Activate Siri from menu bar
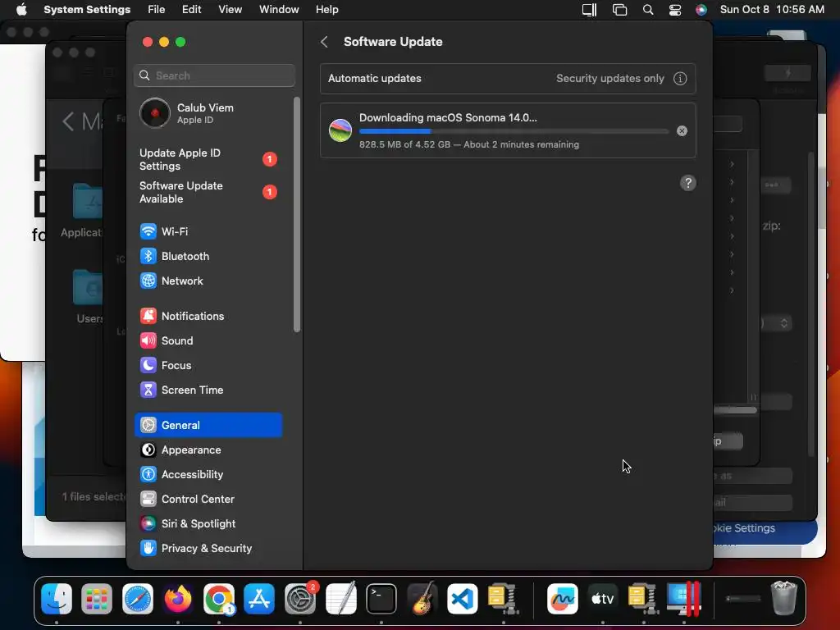 [x=701, y=10]
